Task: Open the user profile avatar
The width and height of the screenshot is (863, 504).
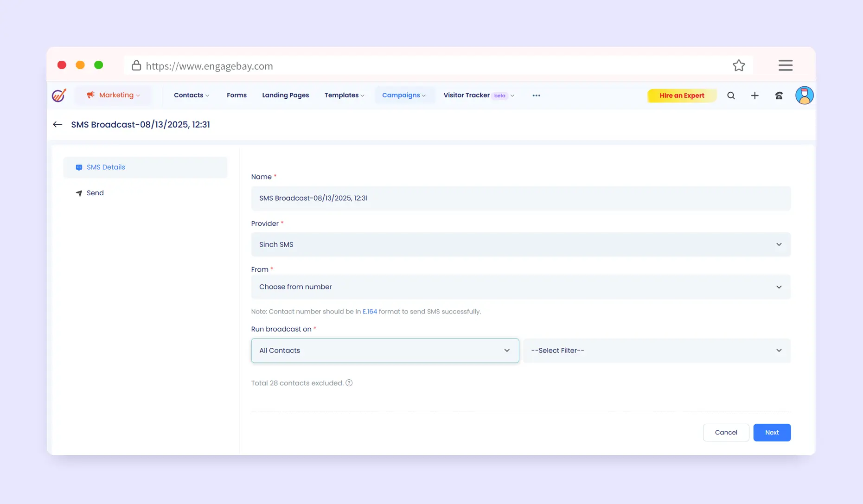Action: coord(804,96)
